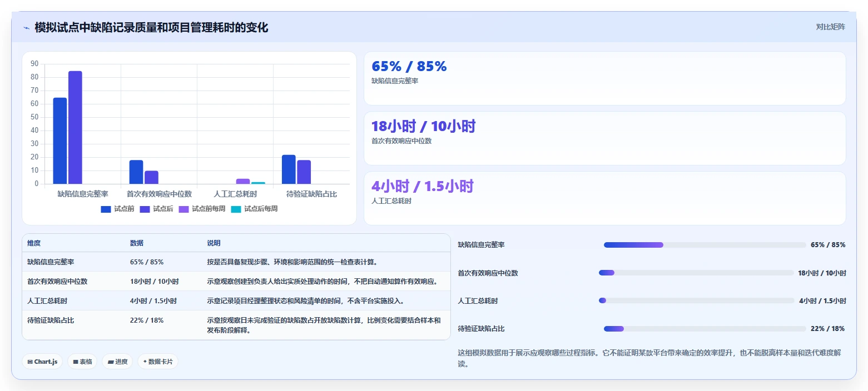Click the 待验证缺陷占比 progress bar
The height and width of the screenshot is (391, 868).
[705, 329]
